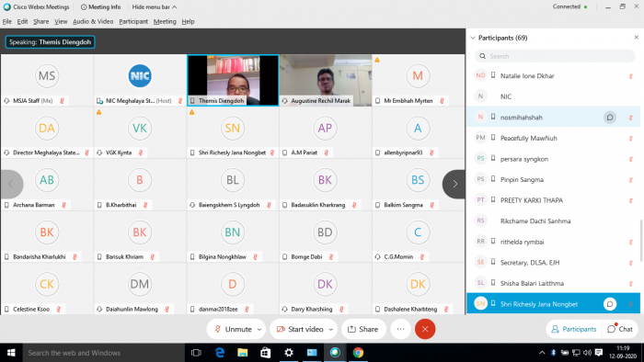Toggle the Participants panel button
This screenshot has width=644, height=362.
point(573,329)
